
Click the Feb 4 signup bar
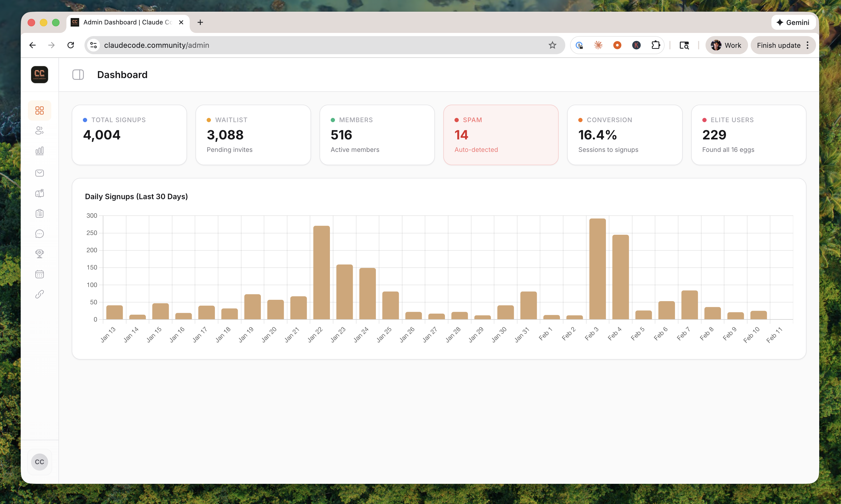tap(621, 277)
